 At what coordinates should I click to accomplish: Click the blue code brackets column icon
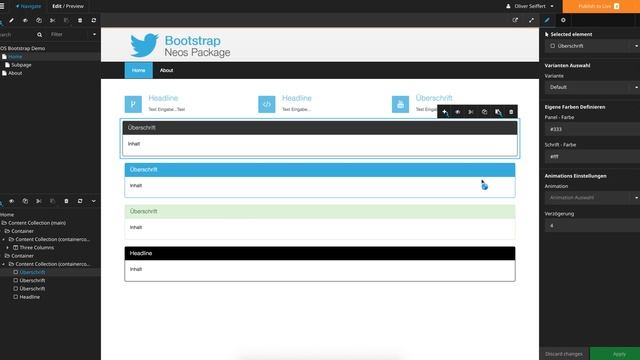click(267, 104)
